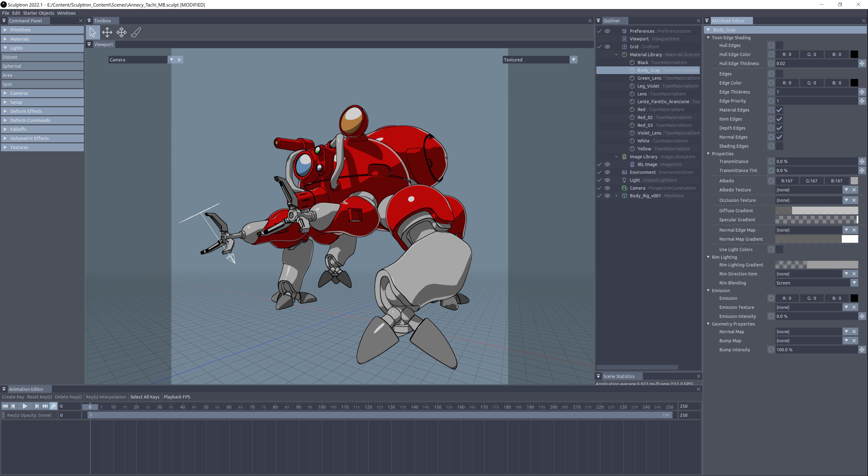Click the Body_Rig_v001 mesh icon
This screenshot has width=868, height=476.
pyautogui.click(x=624, y=196)
